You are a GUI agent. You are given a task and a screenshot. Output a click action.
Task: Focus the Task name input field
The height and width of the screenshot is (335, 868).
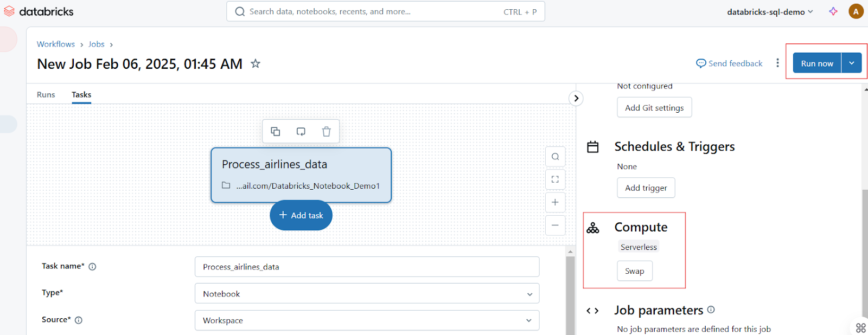[367, 267]
